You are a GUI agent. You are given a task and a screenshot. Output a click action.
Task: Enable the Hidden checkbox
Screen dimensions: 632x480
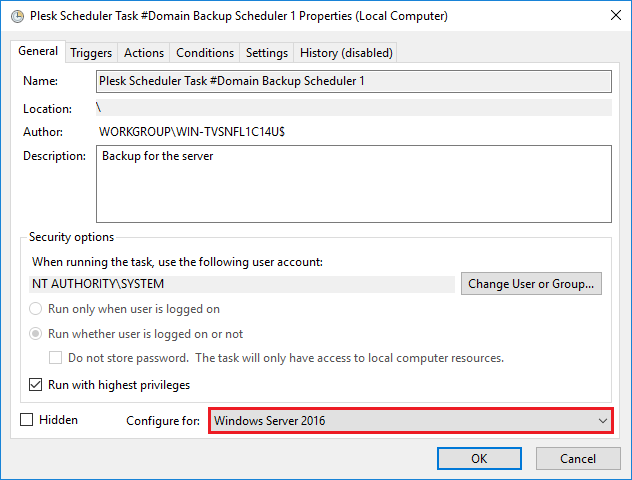27,420
